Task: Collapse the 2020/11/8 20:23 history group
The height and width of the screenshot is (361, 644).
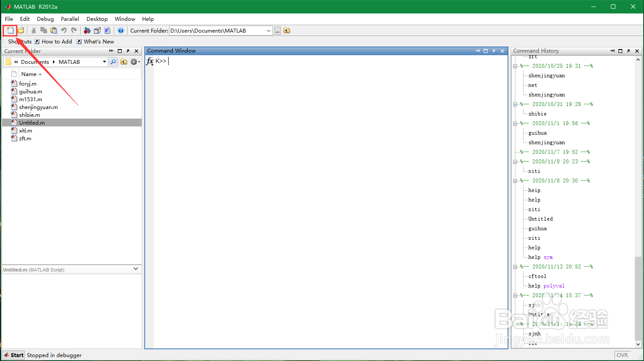Action: [515, 162]
